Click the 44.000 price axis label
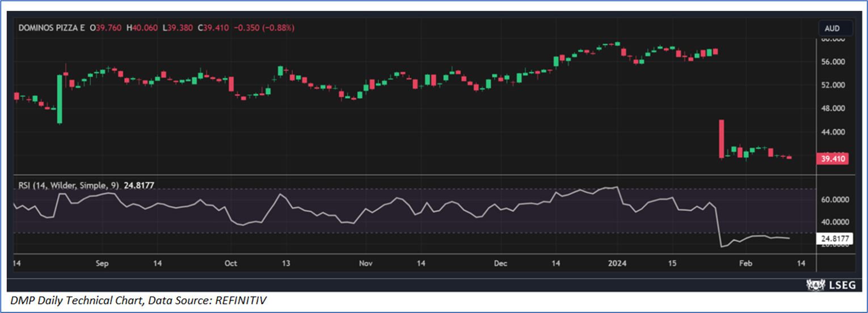 tap(833, 132)
